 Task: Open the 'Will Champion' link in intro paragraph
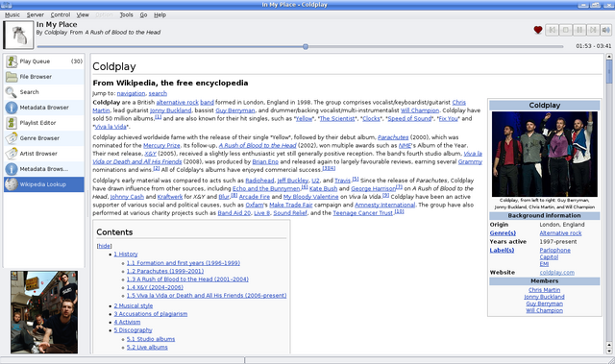point(420,110)
